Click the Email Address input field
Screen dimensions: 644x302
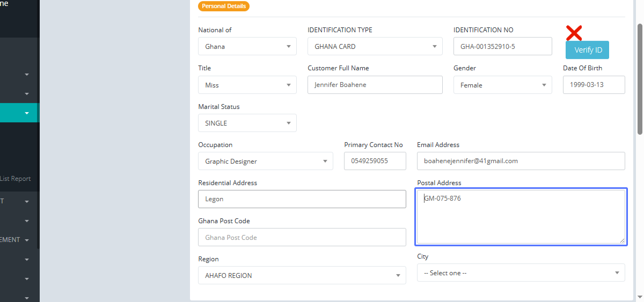(x=521, y=161)
